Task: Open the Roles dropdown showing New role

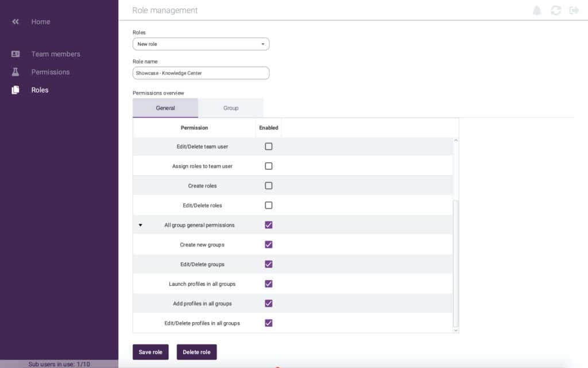Action: pyautogui.click(x=201, y=44)
